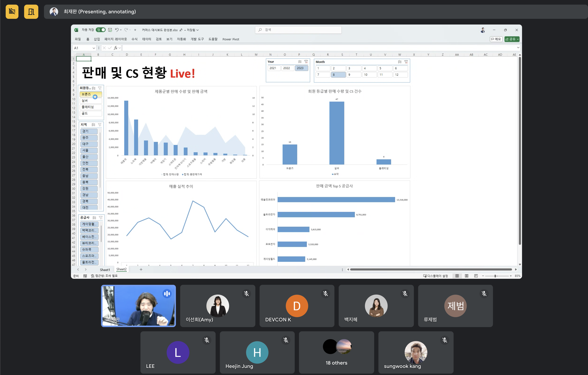Click the clear filter icon on 지역 slicer

tap(100, 125)
